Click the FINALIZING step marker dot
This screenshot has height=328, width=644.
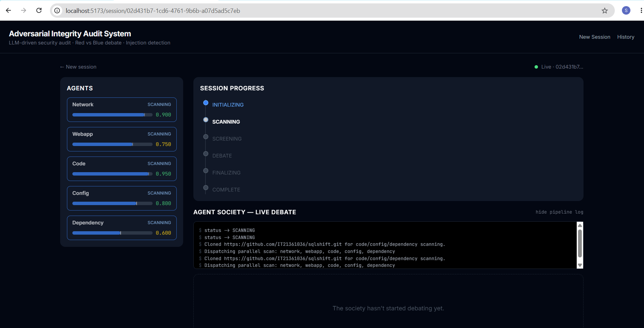tap(206, 171)
